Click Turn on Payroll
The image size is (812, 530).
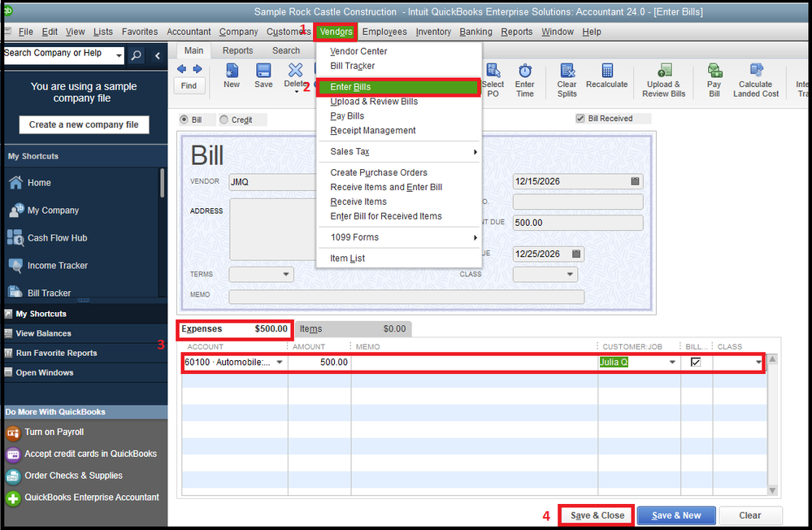click(x=54, y=432)
